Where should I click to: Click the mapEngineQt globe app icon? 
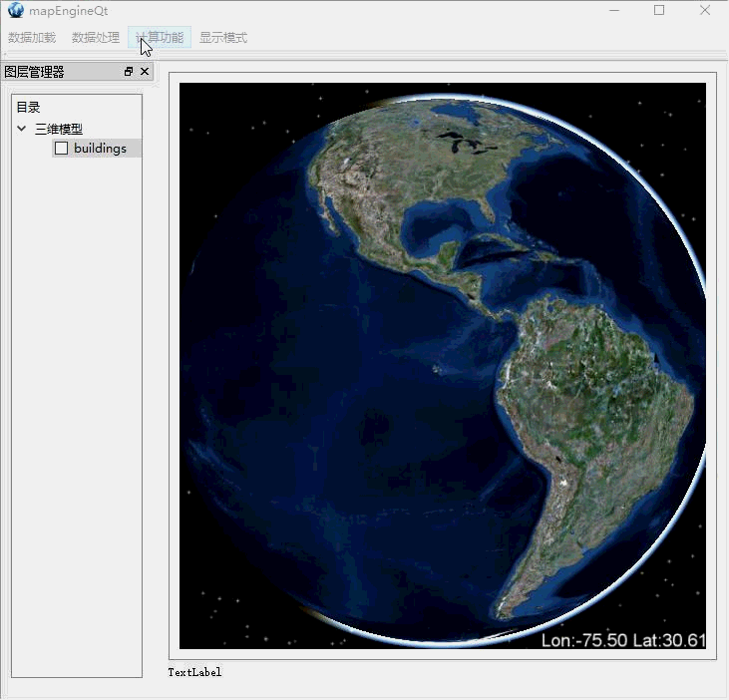(x=15, y=10)
